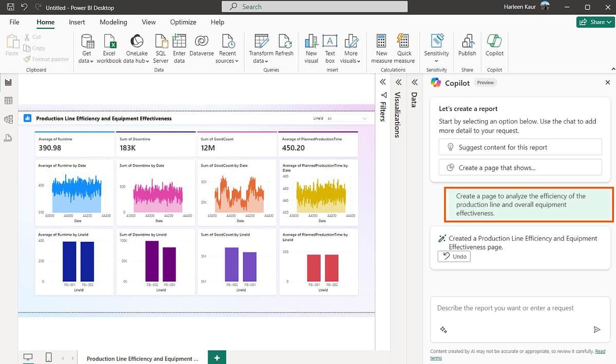The height and width of the screenshot is (364, 616).
Task: Open the Get data dropdown
Action: click(86, 49)
